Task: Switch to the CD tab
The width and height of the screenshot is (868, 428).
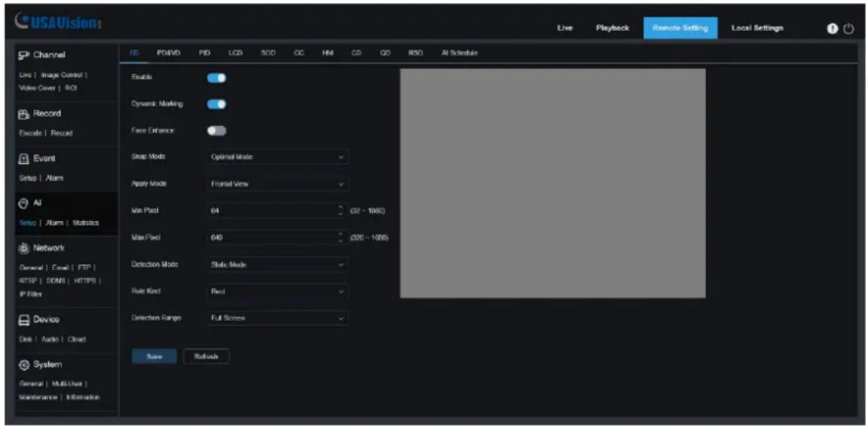Action: (355, 53)
